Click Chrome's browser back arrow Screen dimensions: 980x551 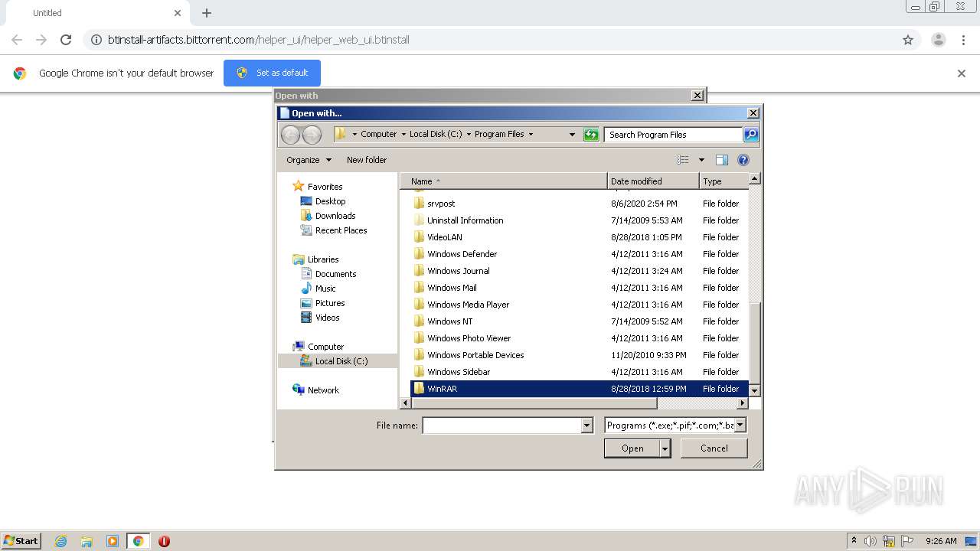[17, 40]
